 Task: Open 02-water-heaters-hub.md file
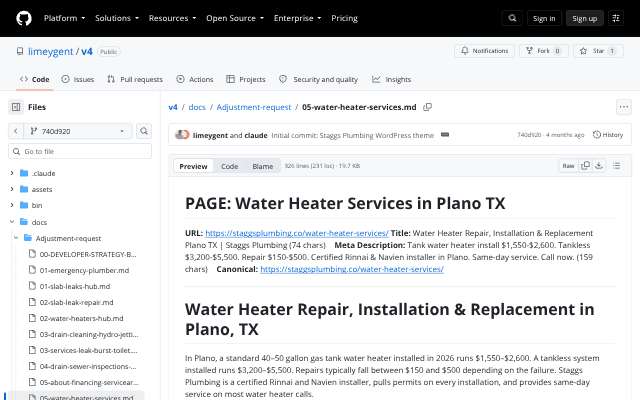pyautogui.click(x=81, y=318)
